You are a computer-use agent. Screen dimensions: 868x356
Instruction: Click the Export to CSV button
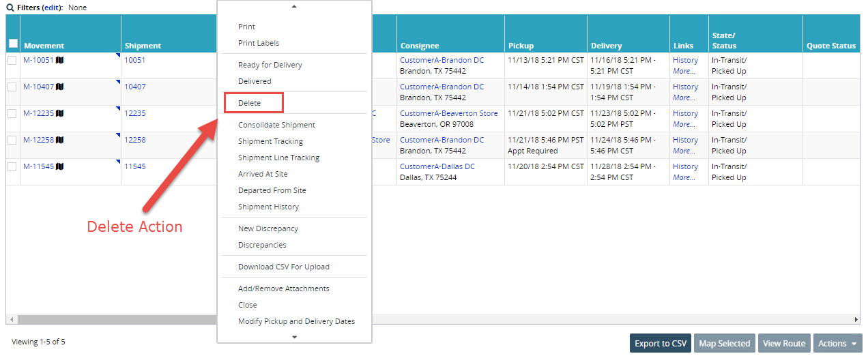tap(661, 343)
